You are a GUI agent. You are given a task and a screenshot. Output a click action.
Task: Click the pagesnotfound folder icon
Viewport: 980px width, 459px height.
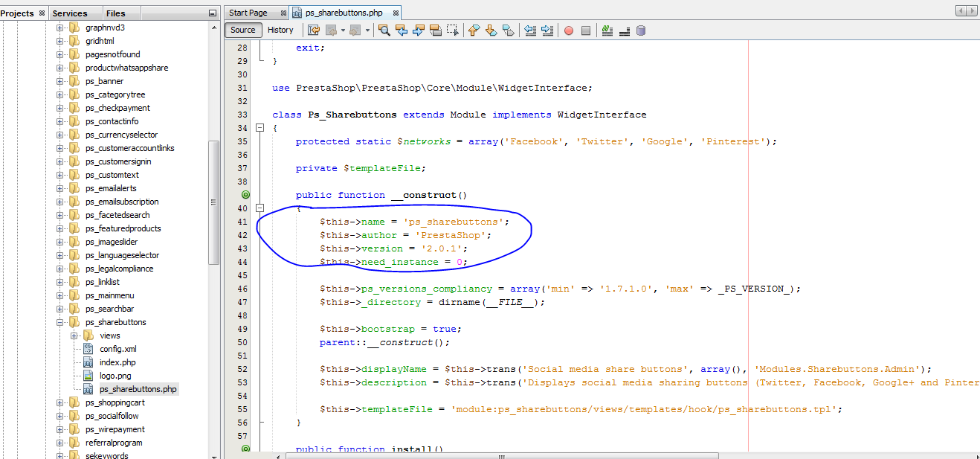pos(74,54)
